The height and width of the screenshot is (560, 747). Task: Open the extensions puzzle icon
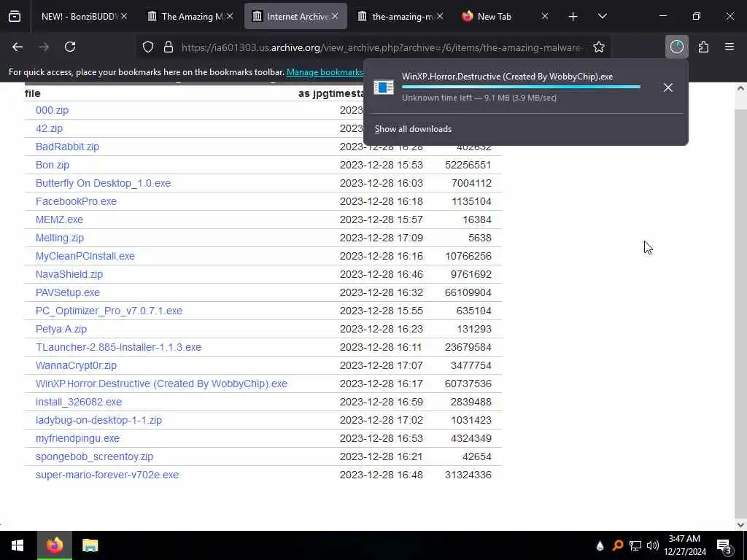click(x=703, y=47)
